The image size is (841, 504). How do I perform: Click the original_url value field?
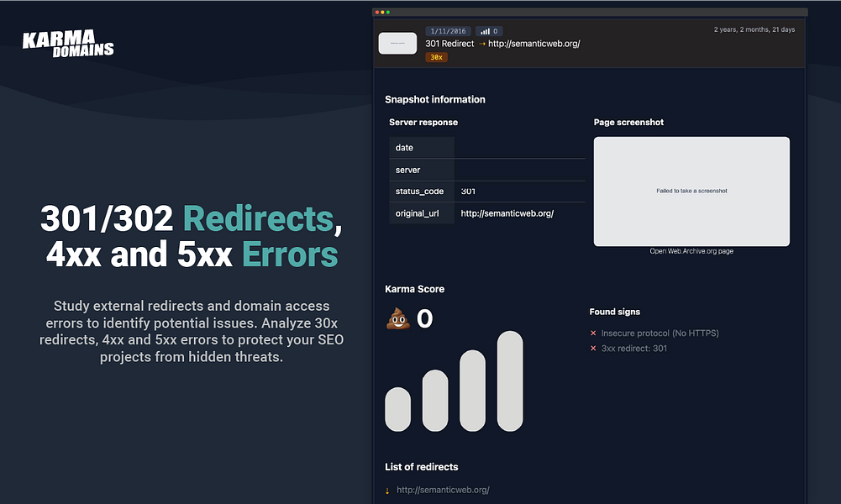pos(519,213)
